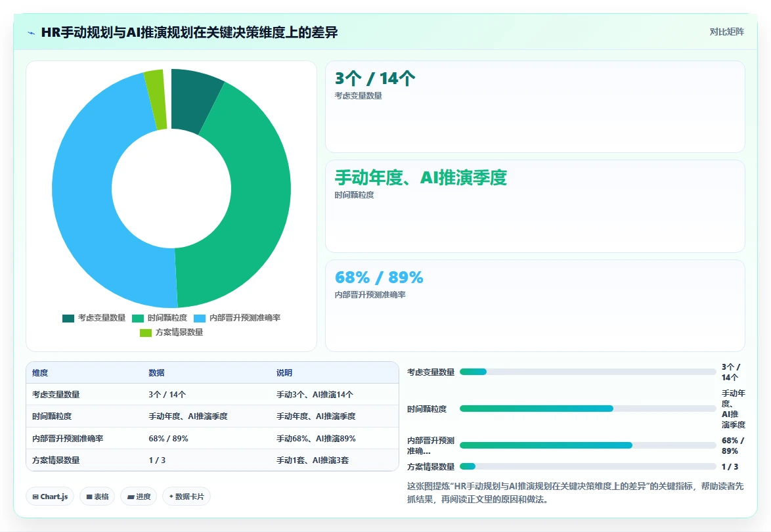Click the Chart.js chip icon
771x532 pixels.
(x=35, y=497)
